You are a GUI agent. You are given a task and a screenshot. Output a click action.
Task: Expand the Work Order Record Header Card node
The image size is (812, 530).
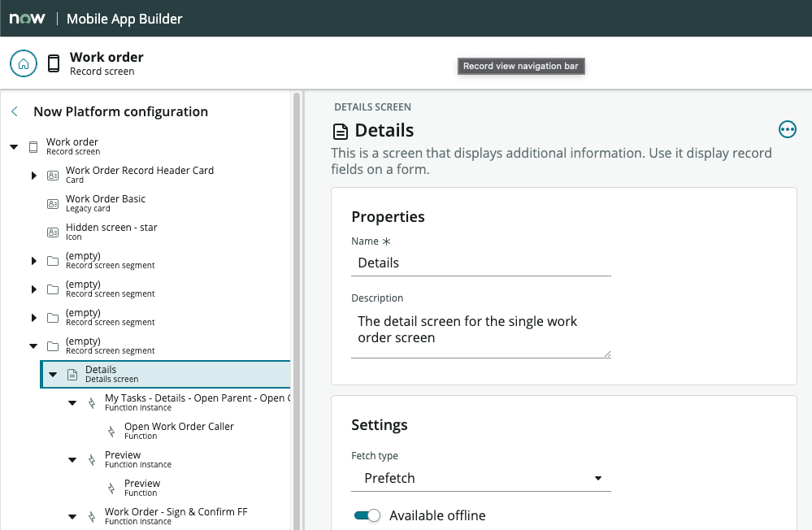coord(33,176)
